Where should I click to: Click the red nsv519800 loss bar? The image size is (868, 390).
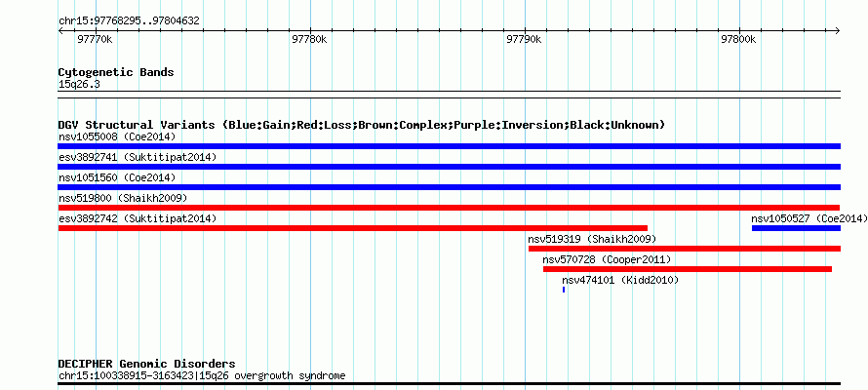449,208
